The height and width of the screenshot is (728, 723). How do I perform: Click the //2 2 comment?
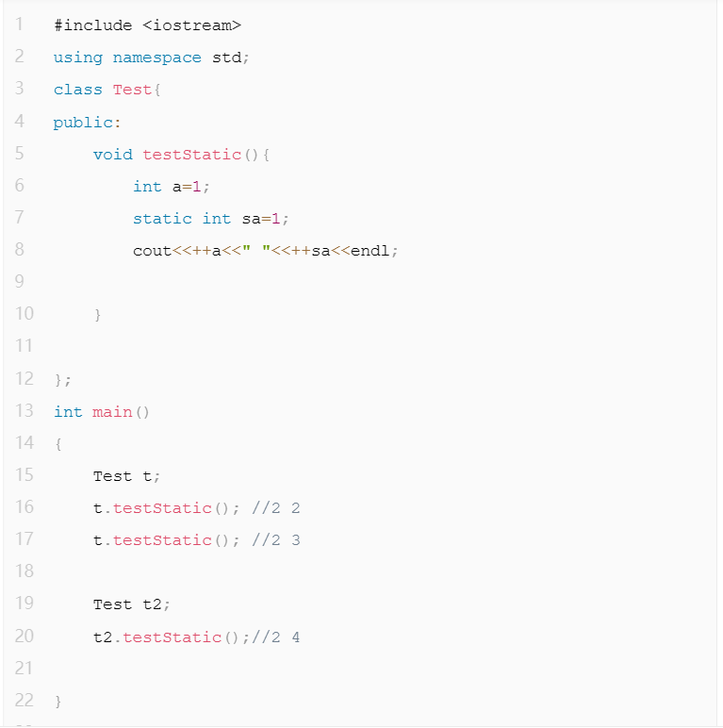275,508
